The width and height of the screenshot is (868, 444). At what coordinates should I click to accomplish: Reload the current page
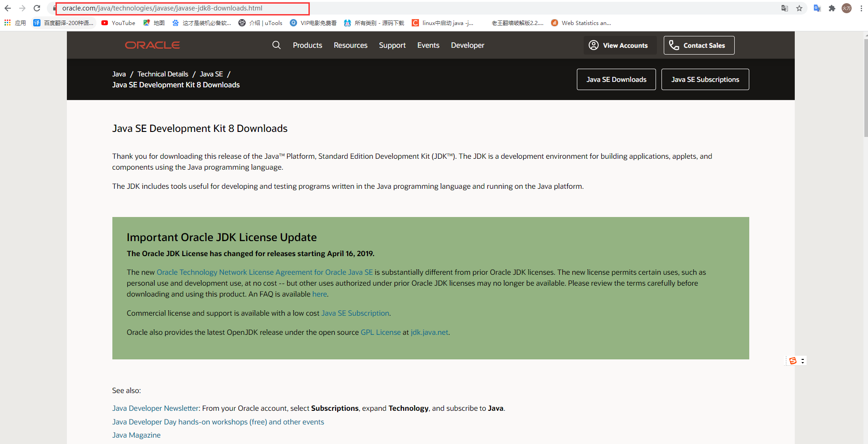click(37, 8)
